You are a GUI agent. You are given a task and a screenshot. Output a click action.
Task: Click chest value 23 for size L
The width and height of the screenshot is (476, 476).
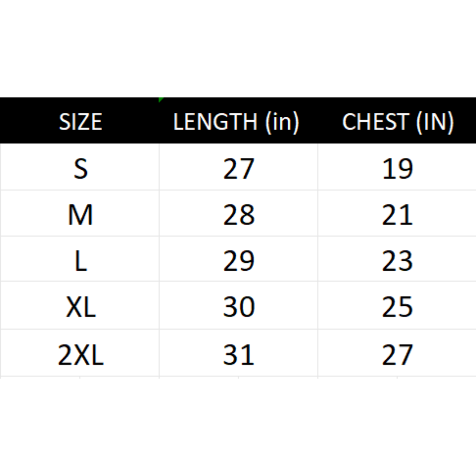[x=397, y=260]
